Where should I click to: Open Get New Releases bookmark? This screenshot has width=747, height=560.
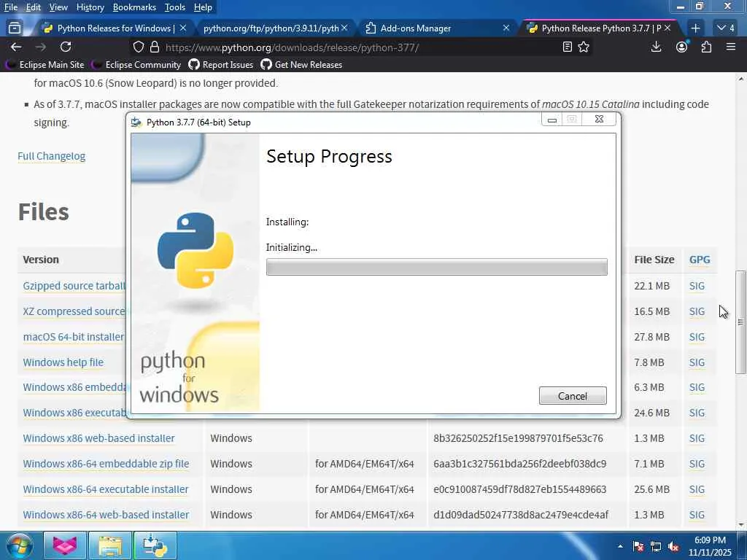[x=301, y=64]
